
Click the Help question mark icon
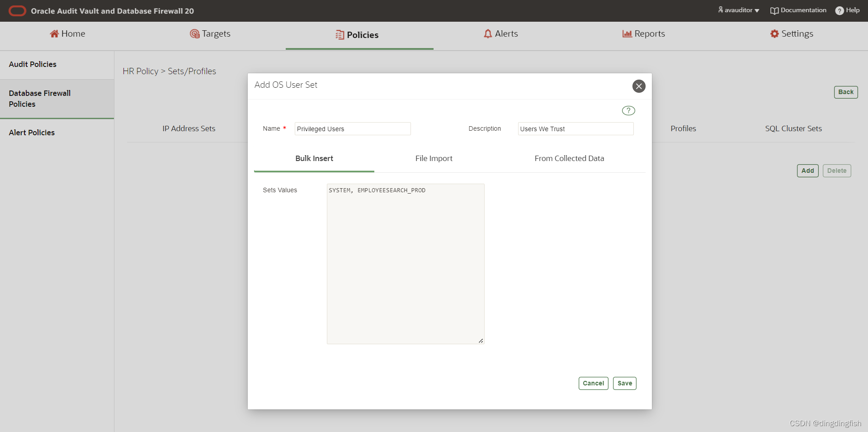[840, 10]
